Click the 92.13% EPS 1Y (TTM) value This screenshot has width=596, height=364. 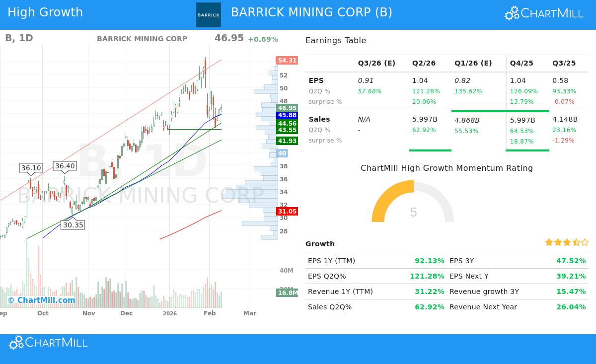[429, 261]
